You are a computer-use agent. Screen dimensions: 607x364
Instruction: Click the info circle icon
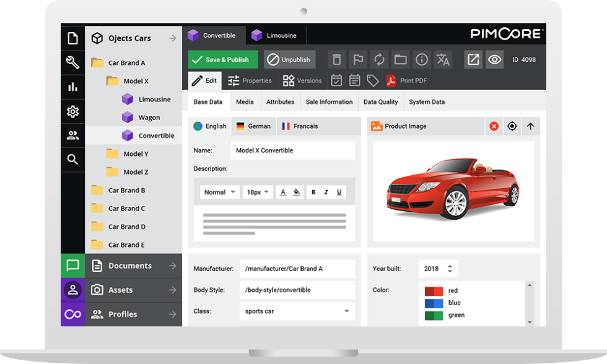422,59
